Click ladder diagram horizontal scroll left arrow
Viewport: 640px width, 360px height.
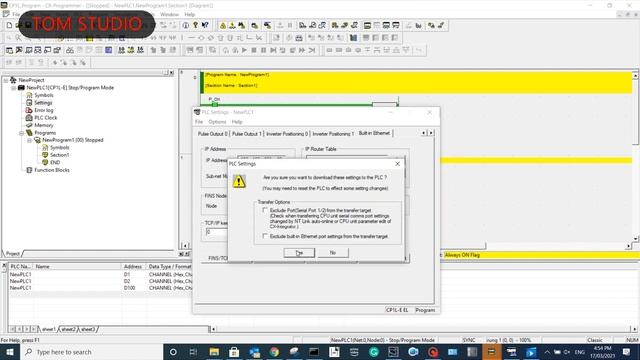pos(185,246)
